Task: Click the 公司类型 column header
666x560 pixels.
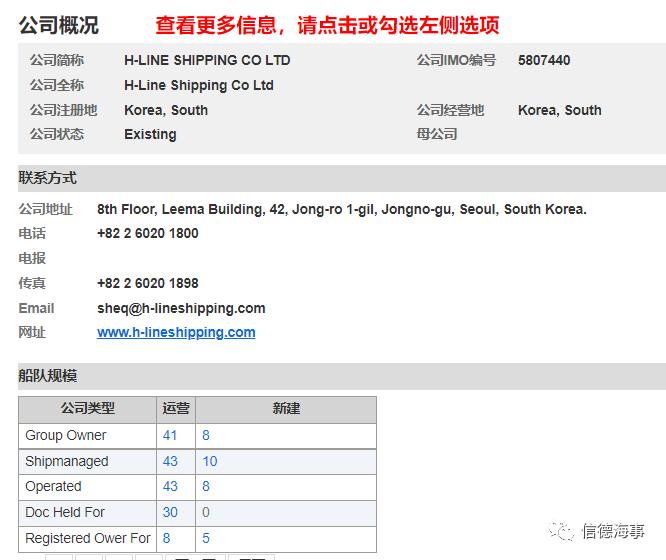Action: (x=87, y=409)
